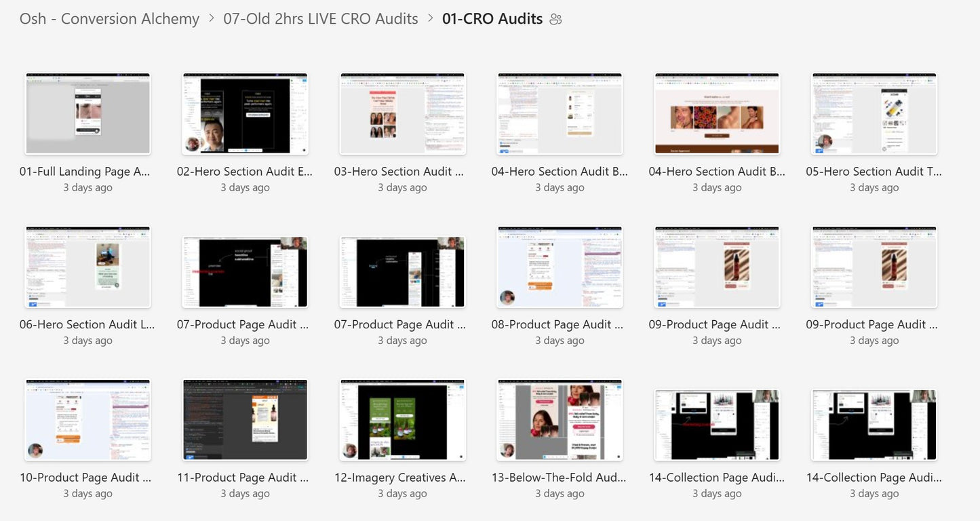
Task: Click the 01-CRO Audits current folder title
Action: [x=492, y=19]
